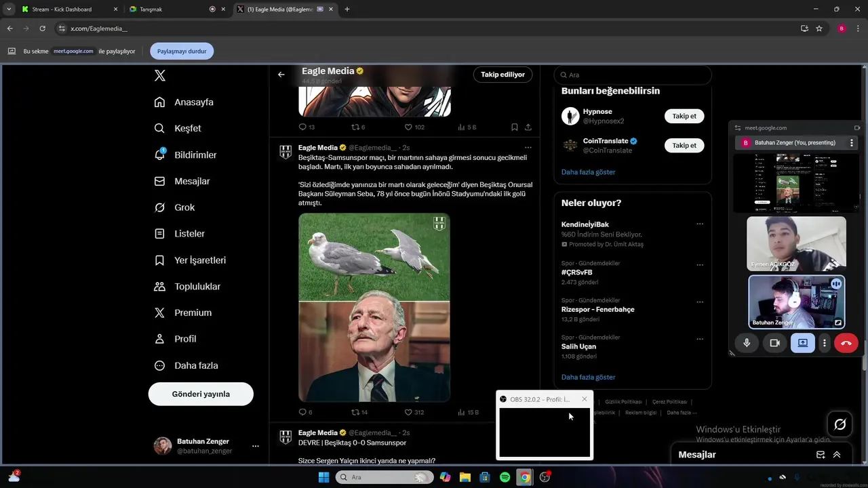Open Batuhan Zenger presenting options menu
The height and width of the screenshot is (488, 868).
coord(852,142)
